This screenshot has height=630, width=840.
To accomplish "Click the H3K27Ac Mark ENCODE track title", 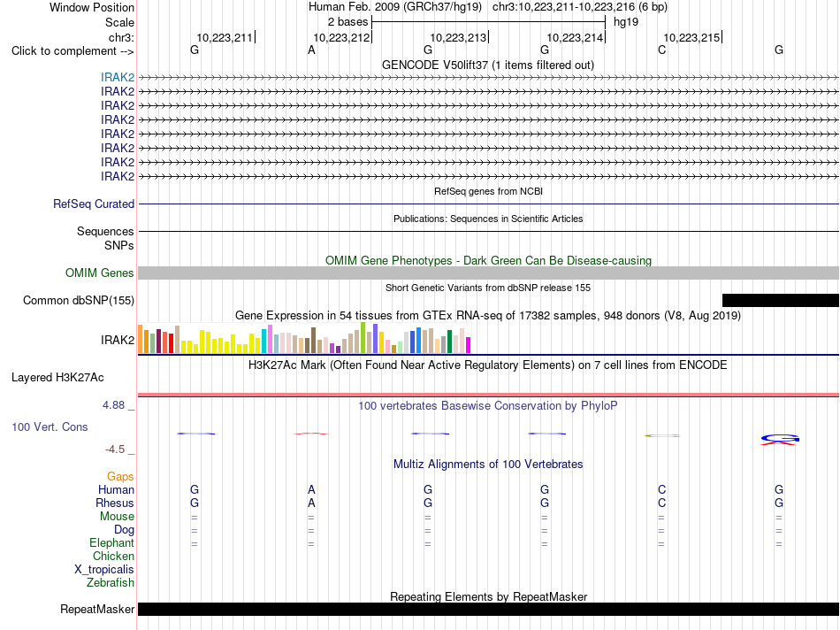I will [488, 365].
